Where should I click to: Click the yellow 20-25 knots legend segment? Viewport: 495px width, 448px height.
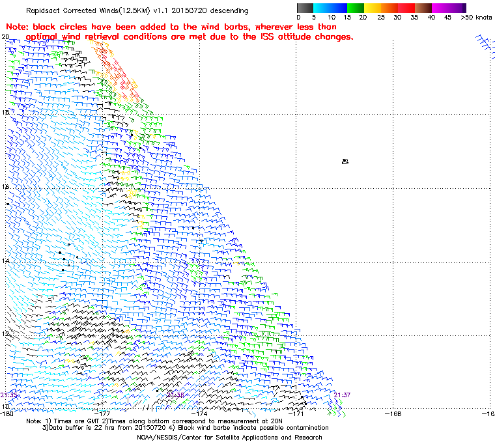(373, 8)
